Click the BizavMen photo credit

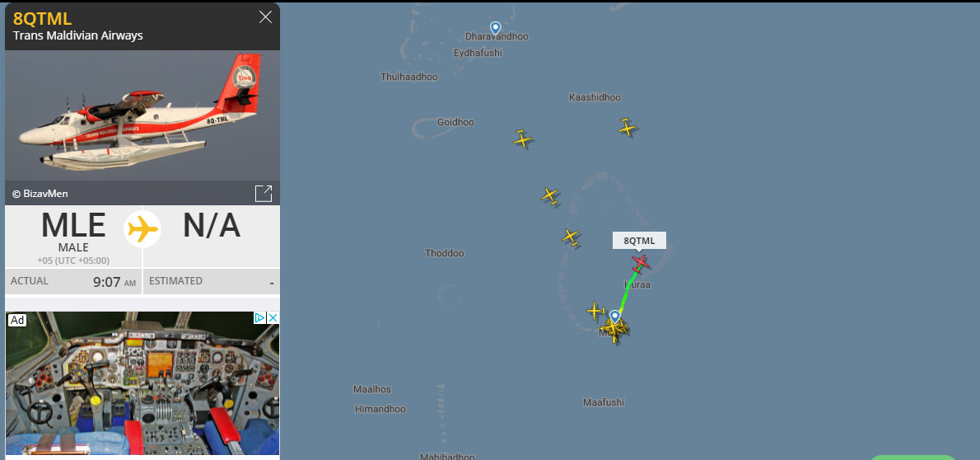40,194
